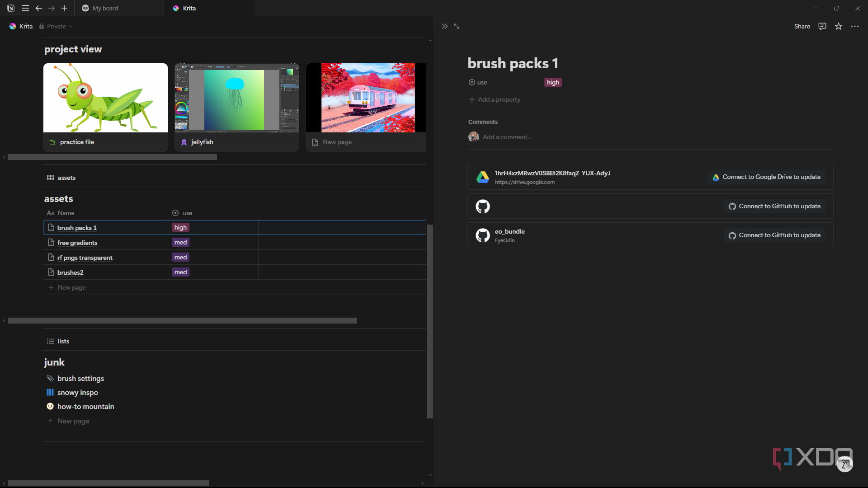Close side peek with double chevron
868x488 pixels.
445,26
